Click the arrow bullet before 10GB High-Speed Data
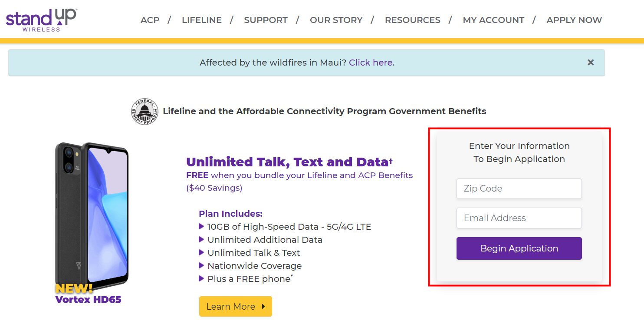Screen dimensions: 644x334 click(201, 226)
